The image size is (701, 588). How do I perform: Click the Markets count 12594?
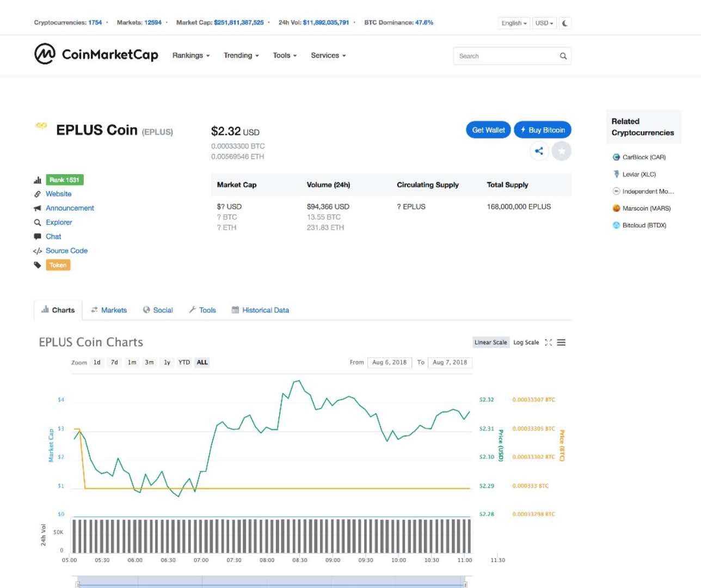(x=153, y=22)
